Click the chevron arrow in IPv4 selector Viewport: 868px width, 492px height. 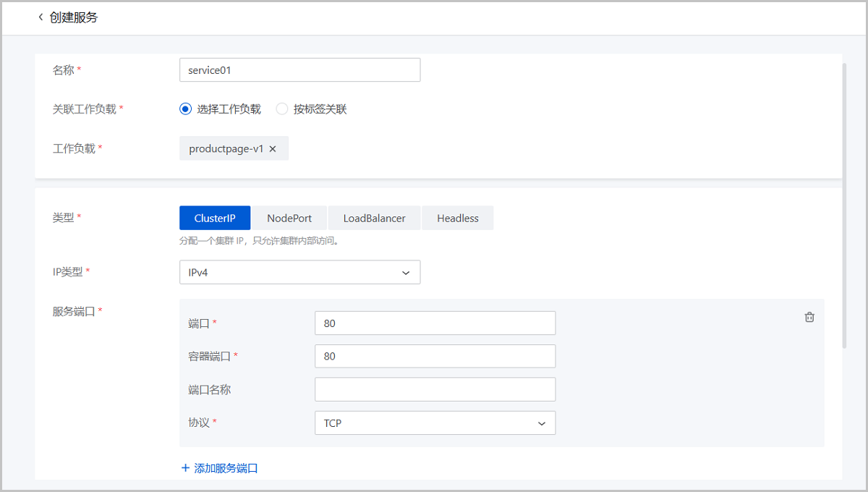pyautogui.click(x=405, y=273)
